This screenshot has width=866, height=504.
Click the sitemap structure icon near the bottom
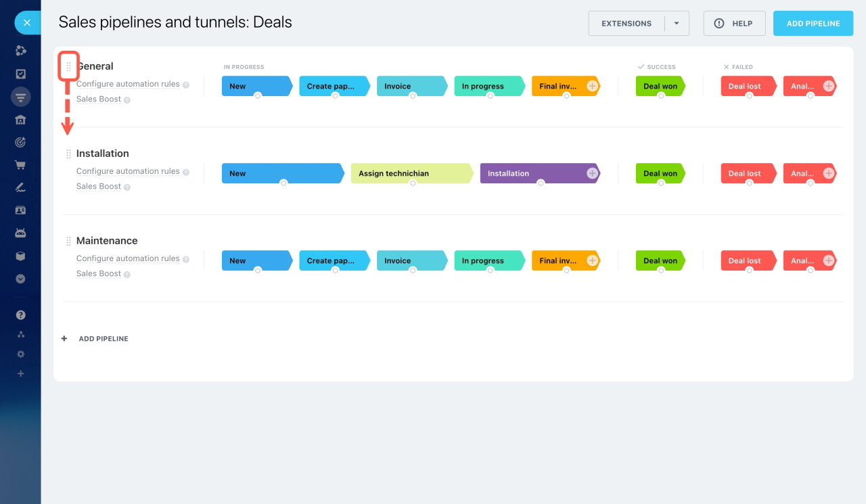[x=20, y=334]
